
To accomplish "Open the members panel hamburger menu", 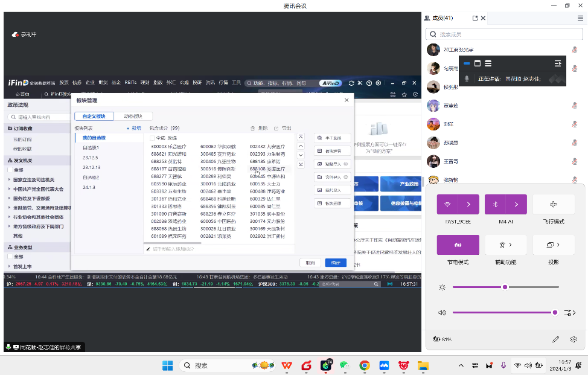I will click(580, 18).
